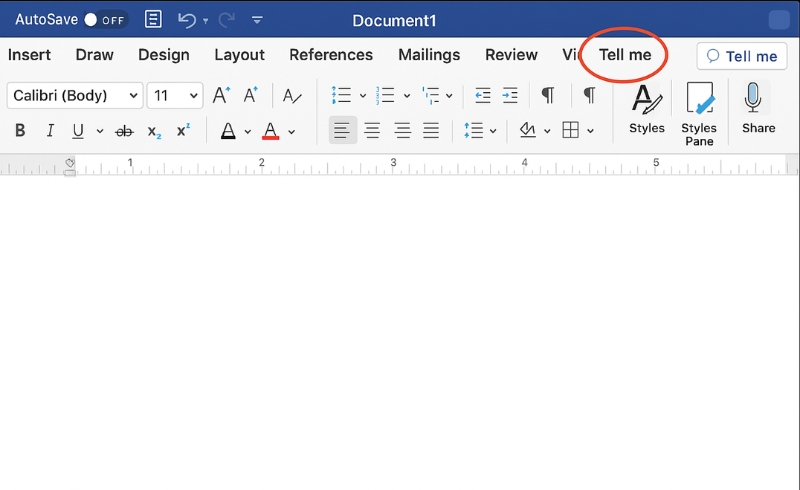Open the Styles gallery
The image size is (800, 490).
(646, 109)
